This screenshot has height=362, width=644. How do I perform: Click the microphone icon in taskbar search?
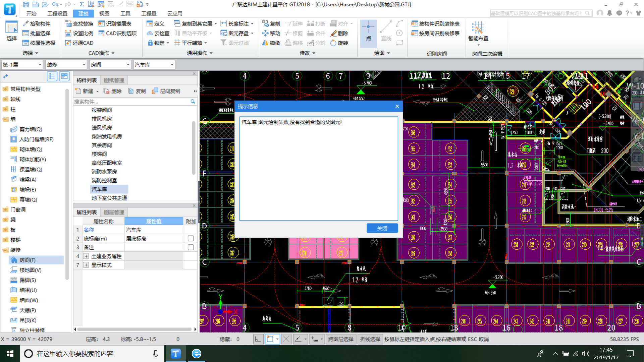tap(156, 354)
